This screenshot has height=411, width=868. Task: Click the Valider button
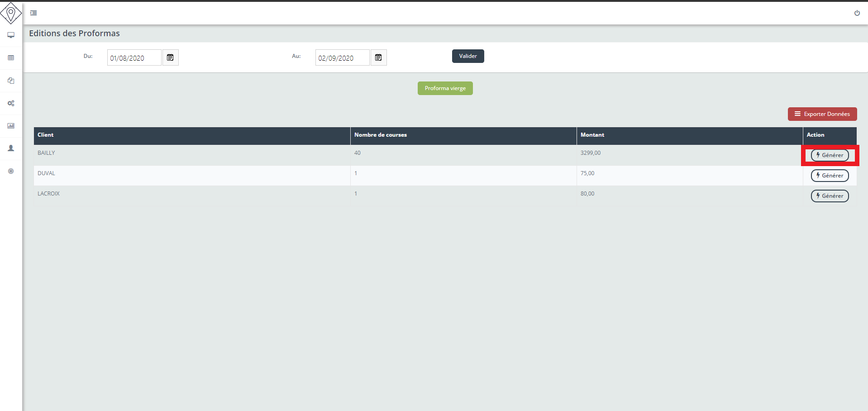click(x=467, y=56)
